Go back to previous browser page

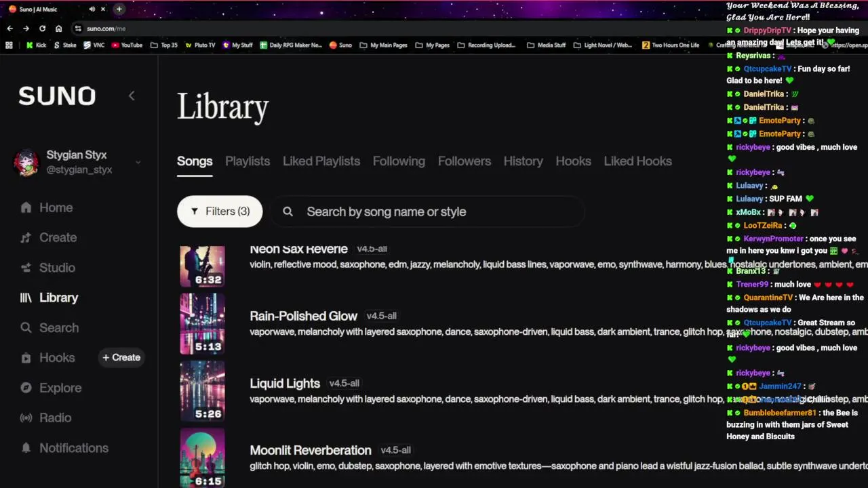click(x=9, y=28)
